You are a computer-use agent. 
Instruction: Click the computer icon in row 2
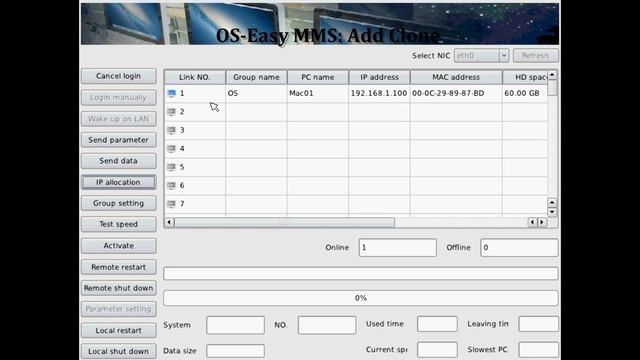[x=171, y=112]
